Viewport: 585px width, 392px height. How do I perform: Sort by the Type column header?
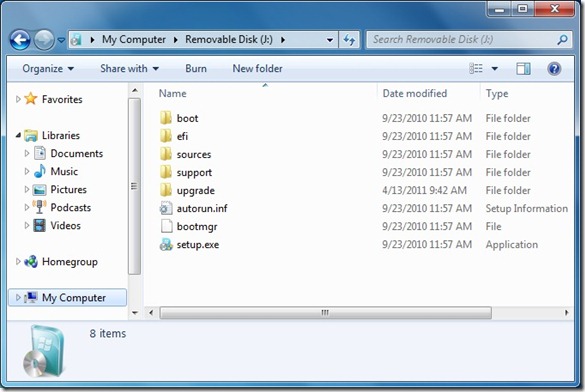(497, 94)
